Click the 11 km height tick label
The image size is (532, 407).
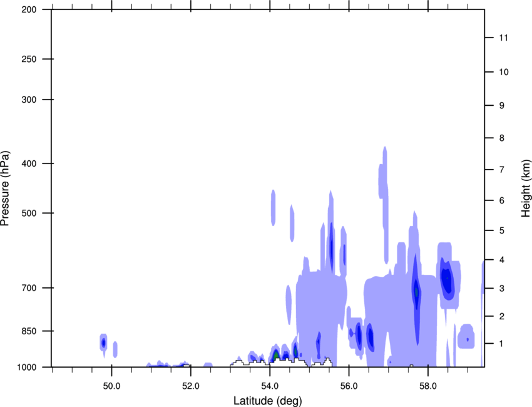pyautogui.click(x=503, y=38)
